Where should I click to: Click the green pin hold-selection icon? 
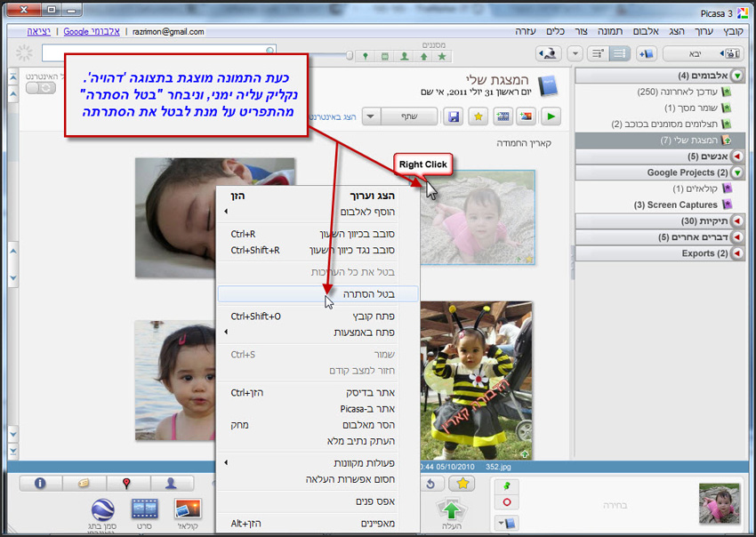tap(507, 486)
